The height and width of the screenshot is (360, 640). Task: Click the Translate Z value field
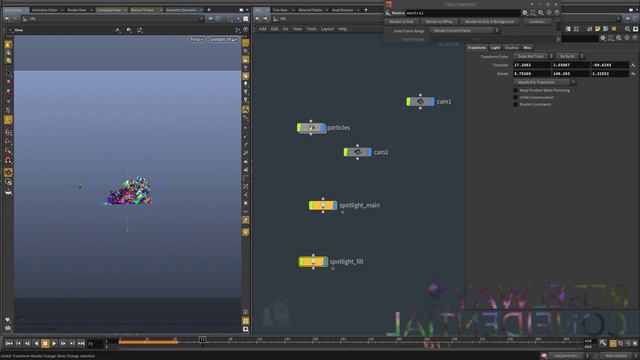click(x=610, y=65)
